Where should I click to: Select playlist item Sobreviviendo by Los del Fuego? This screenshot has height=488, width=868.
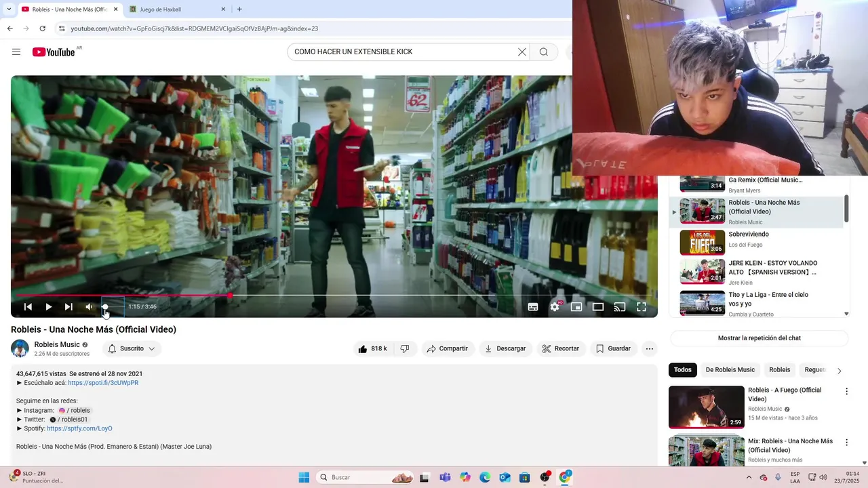click(756, 242)
